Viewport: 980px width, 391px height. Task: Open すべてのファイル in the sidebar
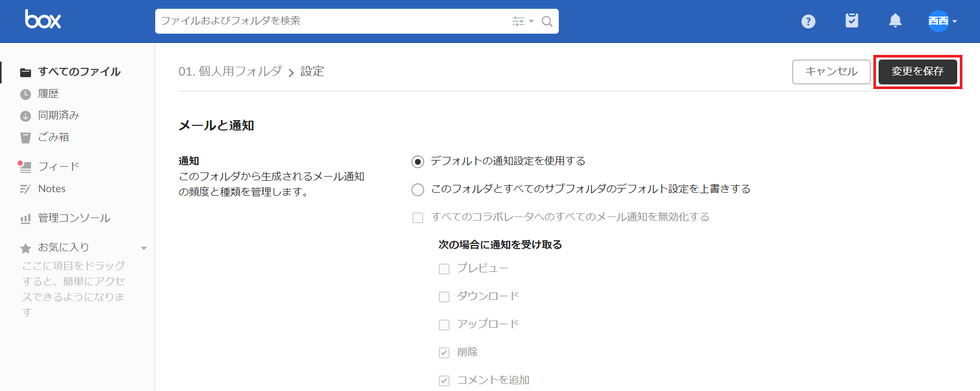[79, 71]
